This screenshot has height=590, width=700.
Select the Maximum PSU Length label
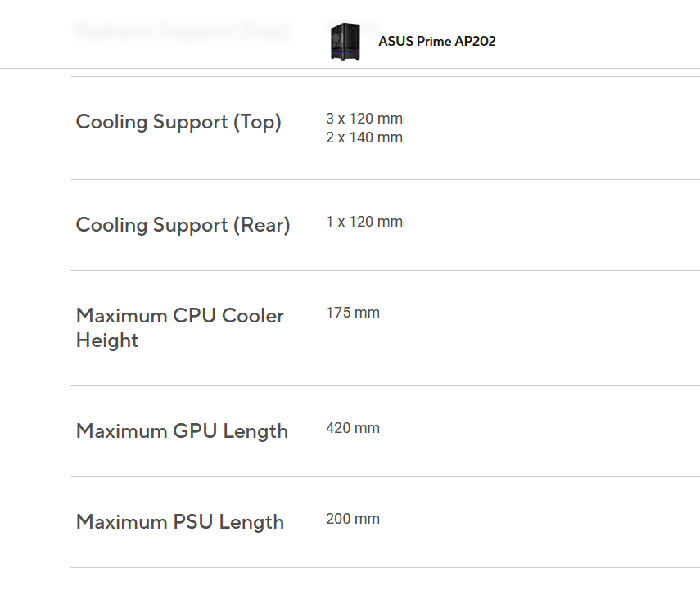(x=180, y=522)
